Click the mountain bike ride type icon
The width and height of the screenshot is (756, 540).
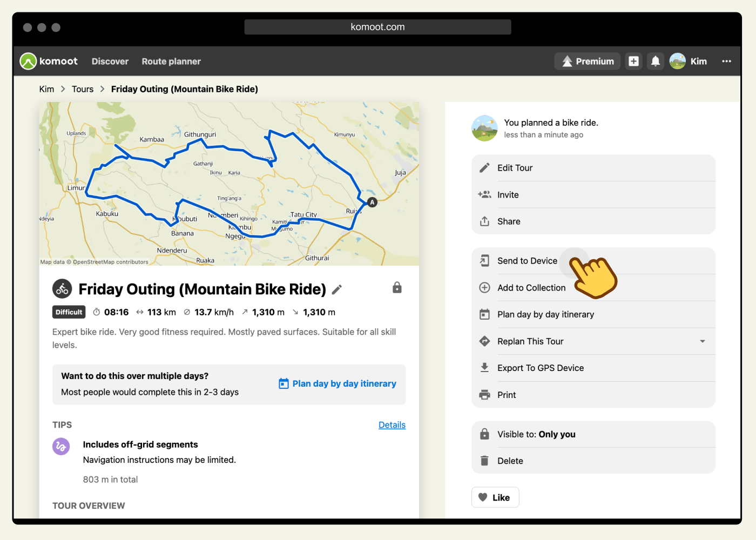point(62,288)
